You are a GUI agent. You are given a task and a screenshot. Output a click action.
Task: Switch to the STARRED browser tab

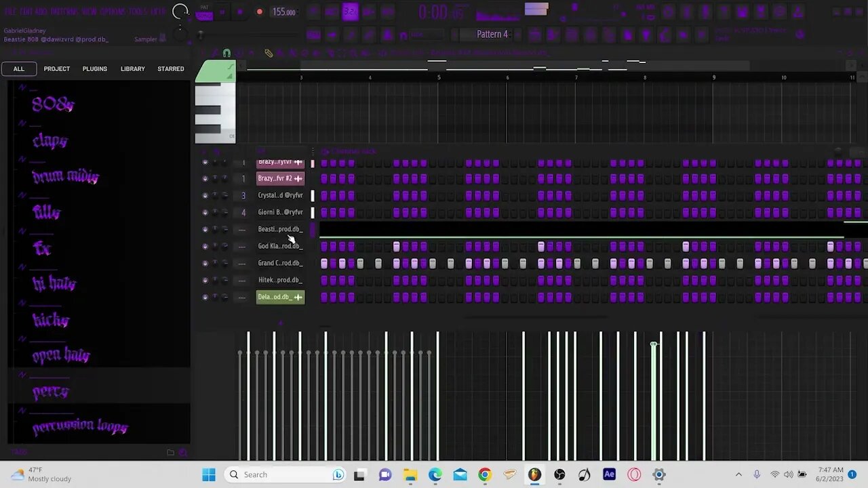click(x=171, y=68)
